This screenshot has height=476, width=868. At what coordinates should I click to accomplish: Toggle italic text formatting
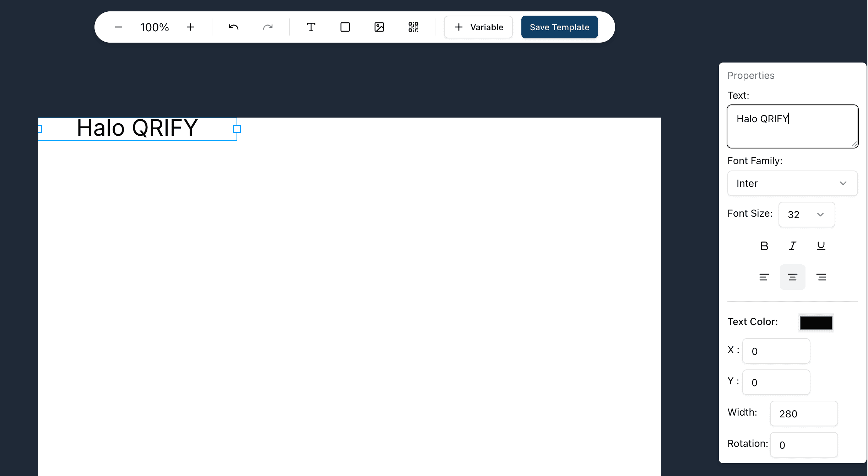click(x=792, y=246)
